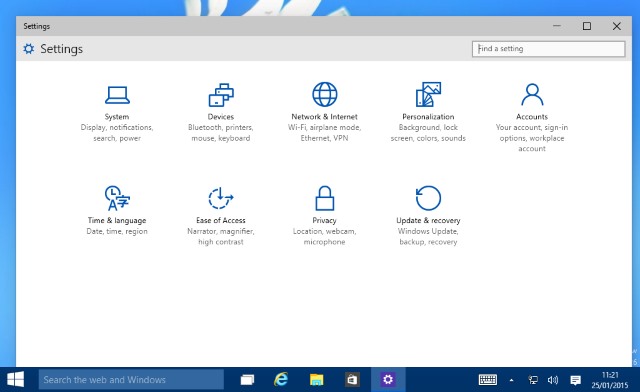Open the Update & recovery icon
The height and width of the screenshot is (392, 640).
(428, 198)
